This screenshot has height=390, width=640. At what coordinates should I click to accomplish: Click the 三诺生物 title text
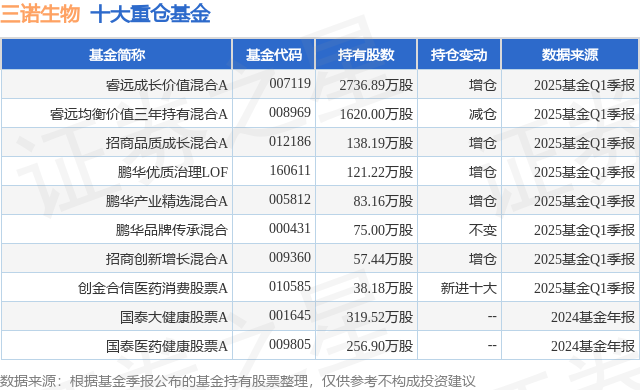pos(40,13)
